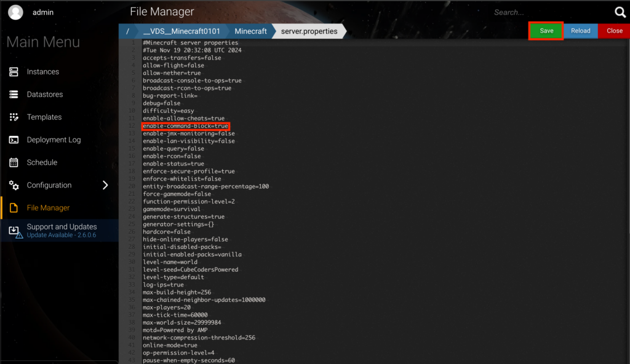Open the Support and Updates icon
This screenshot has width=630, height=364.
coord(14,231)
